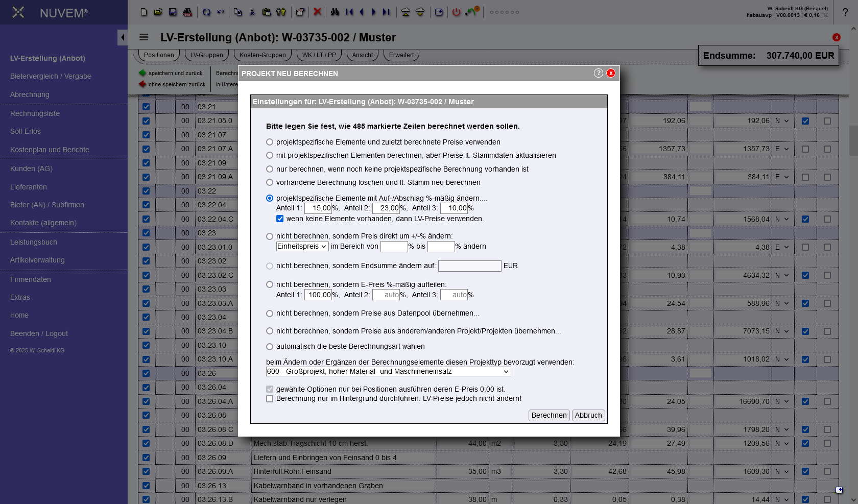Select 'vorhandene Berechnung löschen' radio option
Image resolution: width=858 pixels, height=504 pixels.
coord(270,182)
